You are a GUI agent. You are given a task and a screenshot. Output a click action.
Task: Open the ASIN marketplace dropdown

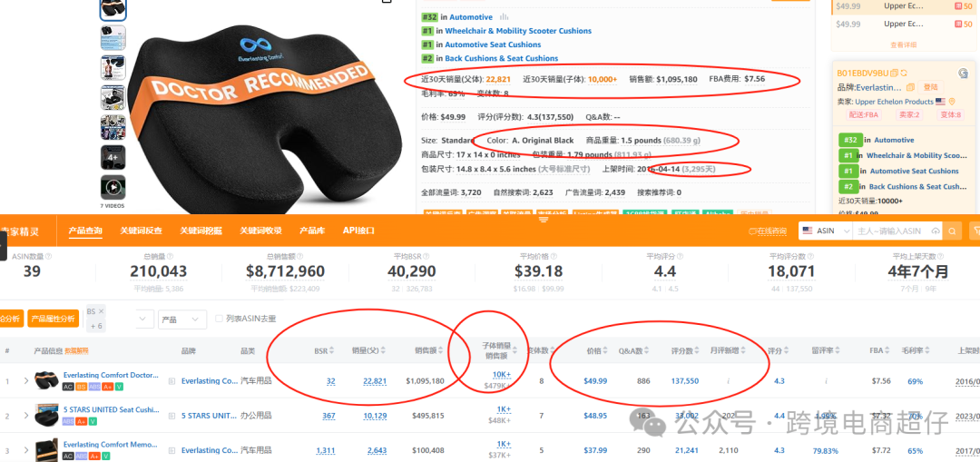[826, 231]
